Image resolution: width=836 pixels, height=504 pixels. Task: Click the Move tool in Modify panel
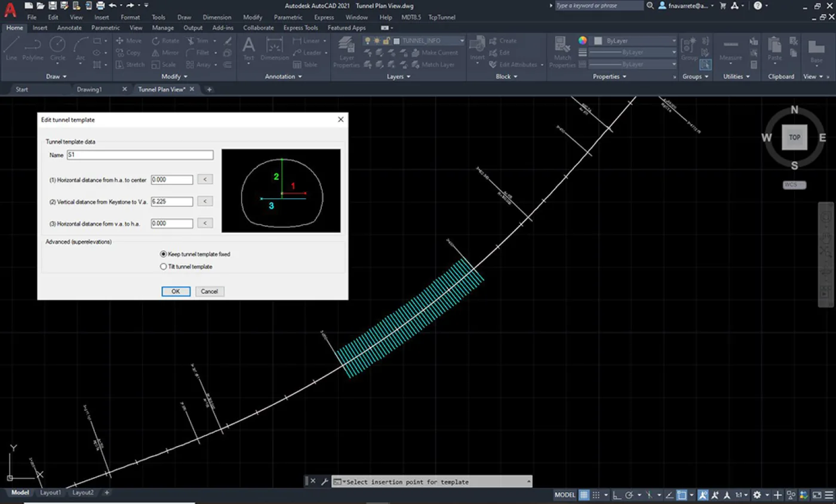128,41
